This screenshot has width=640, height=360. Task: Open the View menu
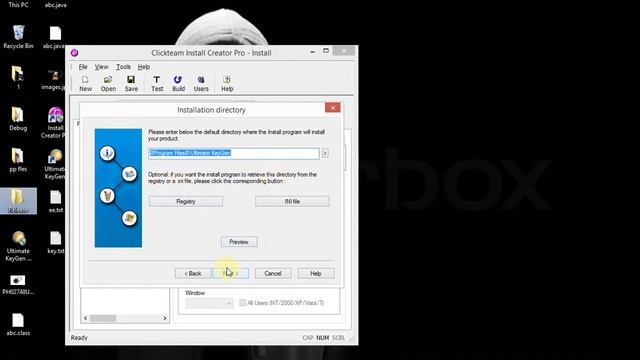102,67
